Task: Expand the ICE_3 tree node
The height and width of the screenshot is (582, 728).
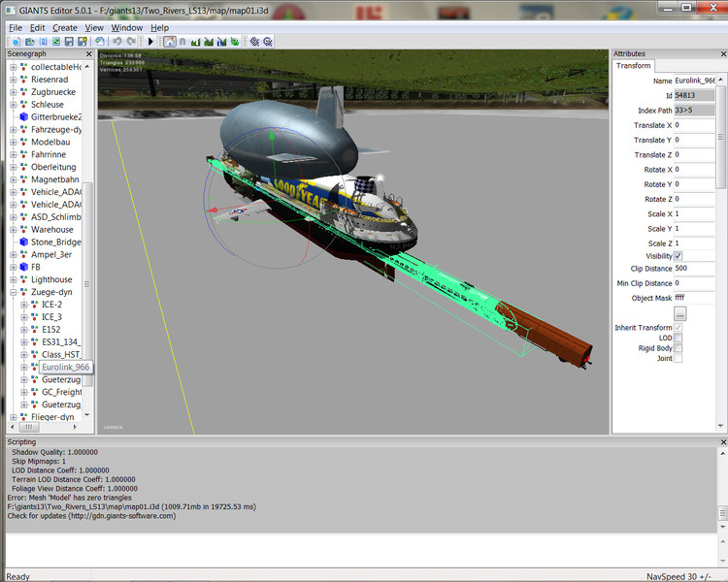Action: click(x=23, y=317)
